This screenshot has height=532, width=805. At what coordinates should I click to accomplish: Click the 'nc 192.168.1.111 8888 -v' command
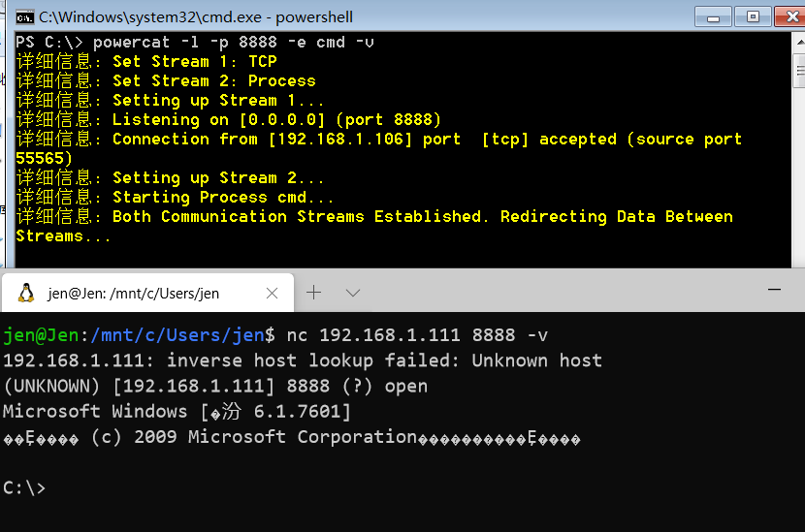[417, 335]
